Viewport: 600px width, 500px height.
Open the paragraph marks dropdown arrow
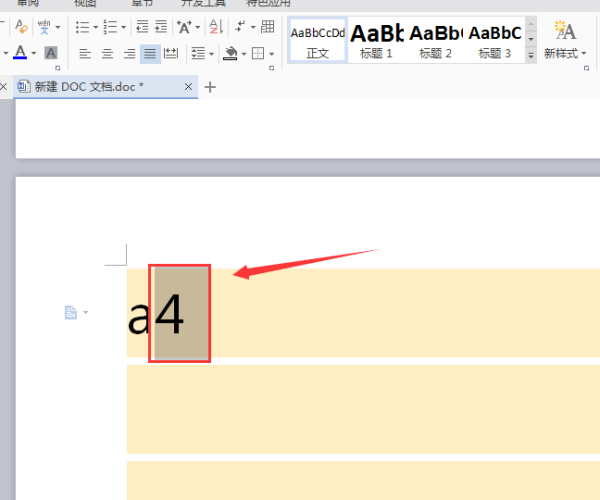tap(253, 27)
